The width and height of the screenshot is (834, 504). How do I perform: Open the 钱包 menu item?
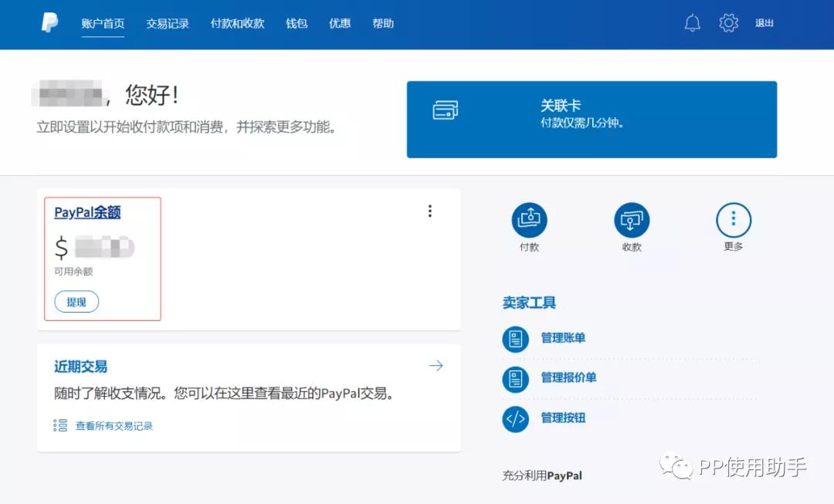click(296, 23)
